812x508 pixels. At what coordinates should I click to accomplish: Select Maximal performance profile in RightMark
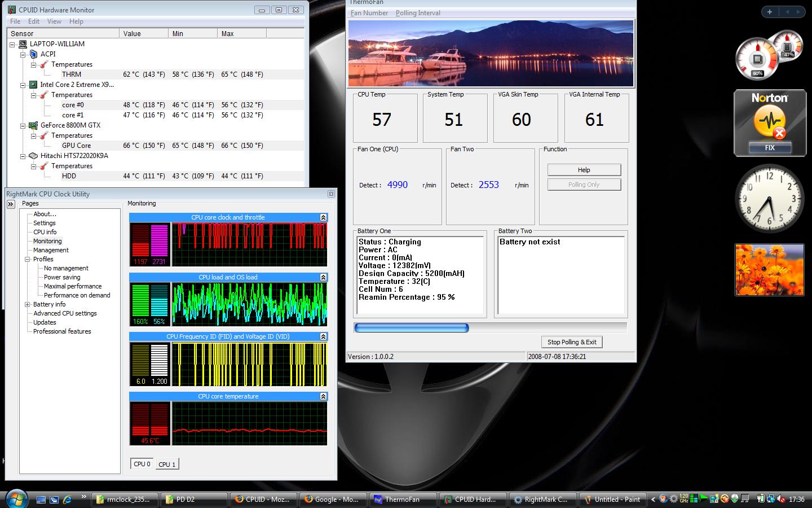73,286
